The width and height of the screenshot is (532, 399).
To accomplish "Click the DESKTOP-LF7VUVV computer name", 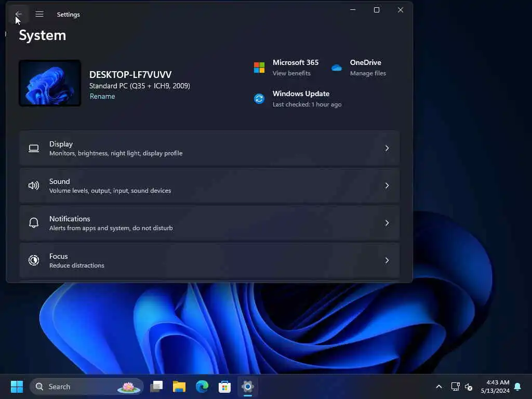I will tap(130, 75).
